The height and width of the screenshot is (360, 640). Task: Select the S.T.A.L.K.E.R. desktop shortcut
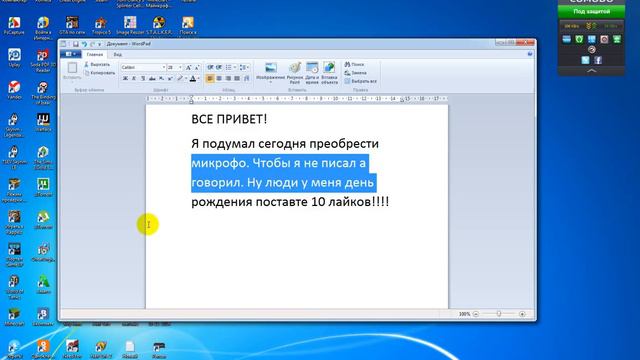click(x=159, y=25)
